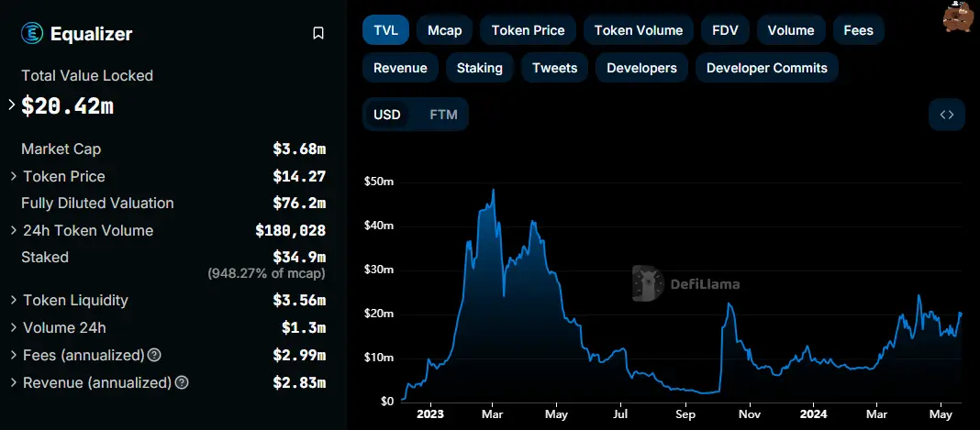
Task: Click the Nov x-axis label
Action: click(750, 414)
